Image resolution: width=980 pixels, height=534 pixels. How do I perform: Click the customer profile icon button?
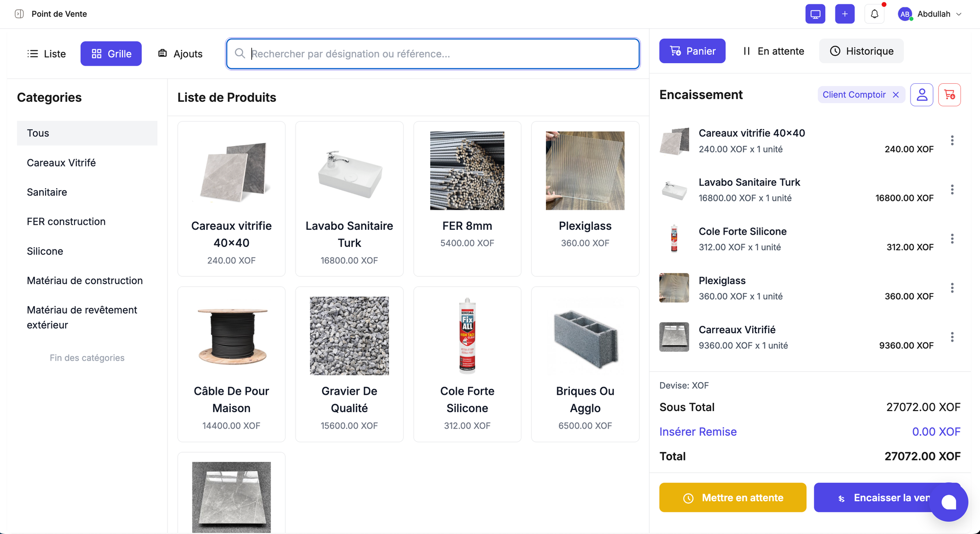point(922,95)
